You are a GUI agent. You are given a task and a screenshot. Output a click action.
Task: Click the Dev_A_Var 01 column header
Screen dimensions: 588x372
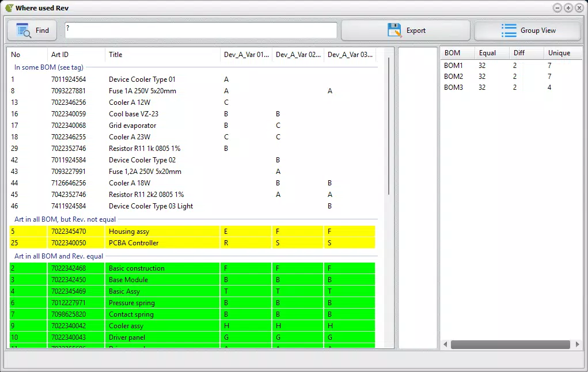pos(246,54)
